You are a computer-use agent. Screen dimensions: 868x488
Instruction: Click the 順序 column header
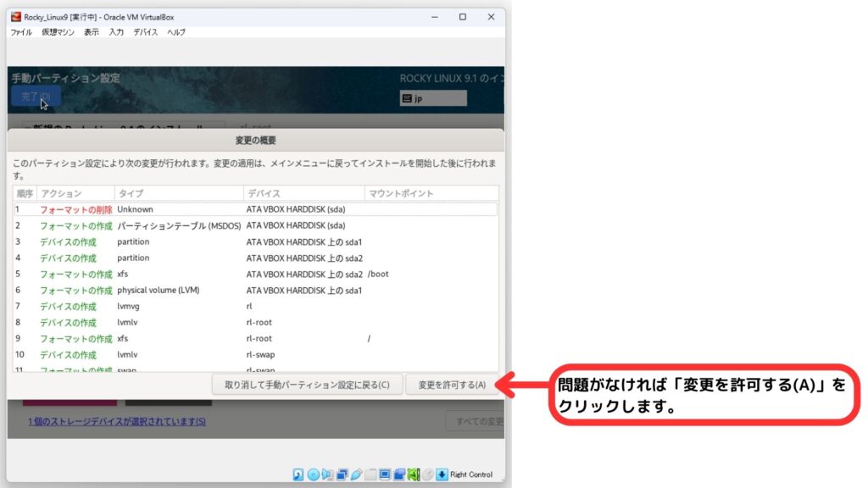(x=25, y=193)
